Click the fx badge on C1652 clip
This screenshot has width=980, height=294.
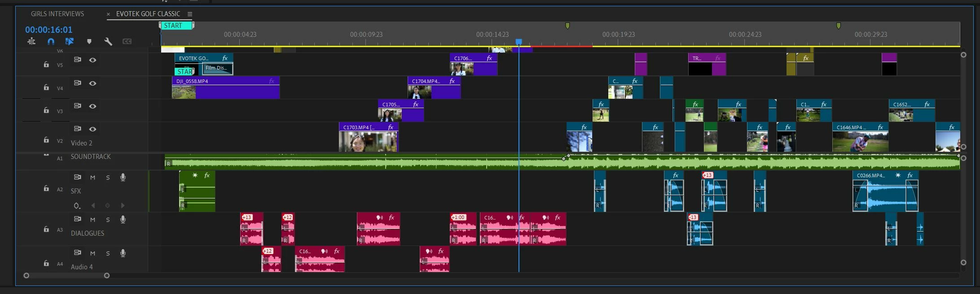pos(927,105)
